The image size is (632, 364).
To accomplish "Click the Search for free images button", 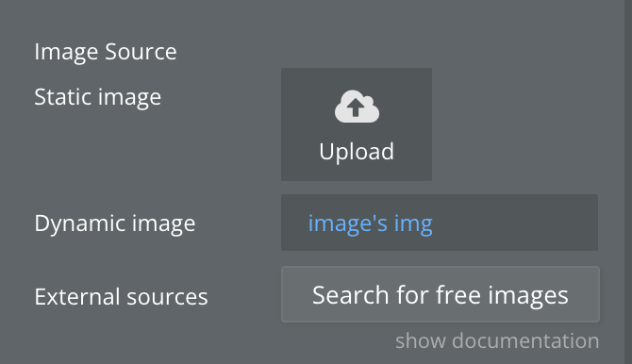I will (x=441, y=294).
